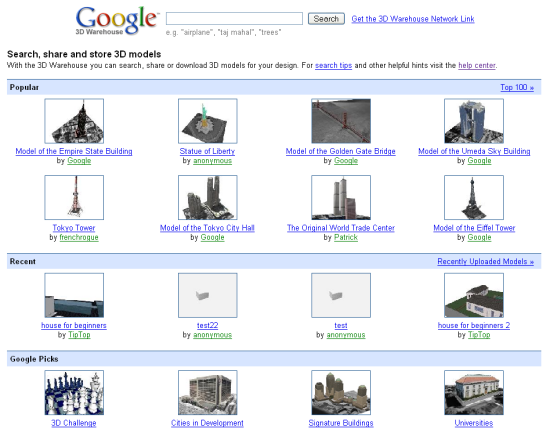Screen dimensions: 550x436
Task: View the Universities pick thumbnail
Action: [x=474, y=393]
